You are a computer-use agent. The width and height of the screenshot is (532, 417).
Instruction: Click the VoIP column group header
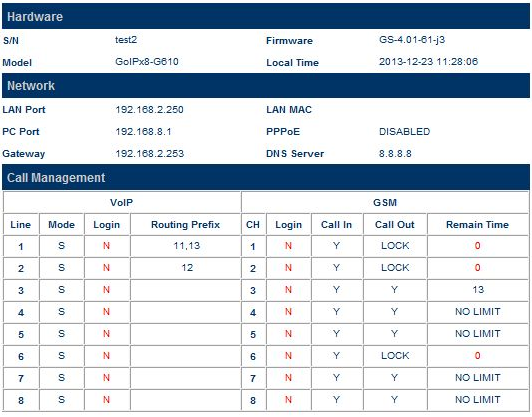pos(121,203)
